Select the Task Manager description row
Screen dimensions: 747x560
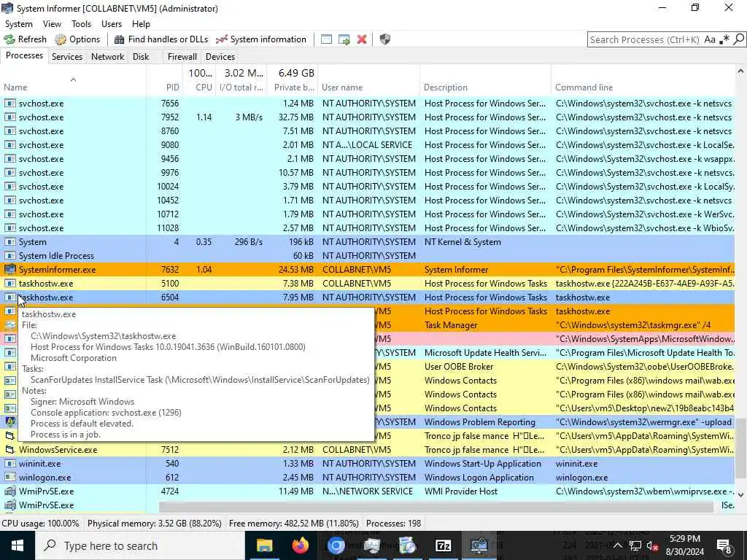[554, 324]
